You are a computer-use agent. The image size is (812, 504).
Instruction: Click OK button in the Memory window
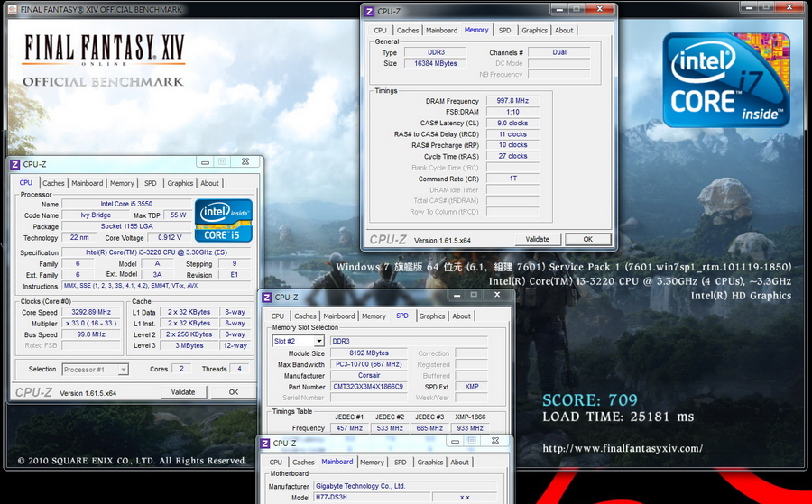[587, 239]
